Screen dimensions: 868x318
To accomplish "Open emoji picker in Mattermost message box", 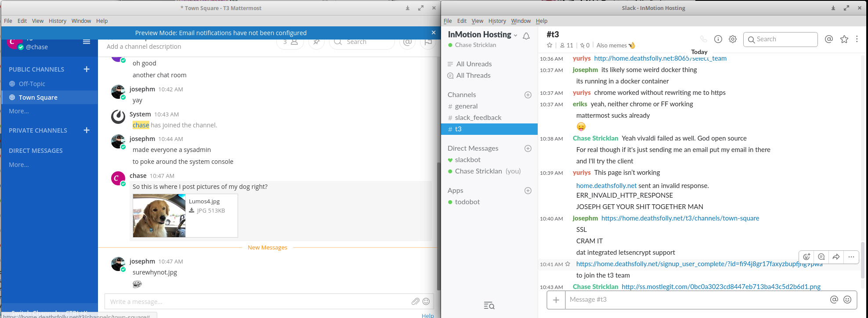I will pyautogui.click(x=426, y=301).
